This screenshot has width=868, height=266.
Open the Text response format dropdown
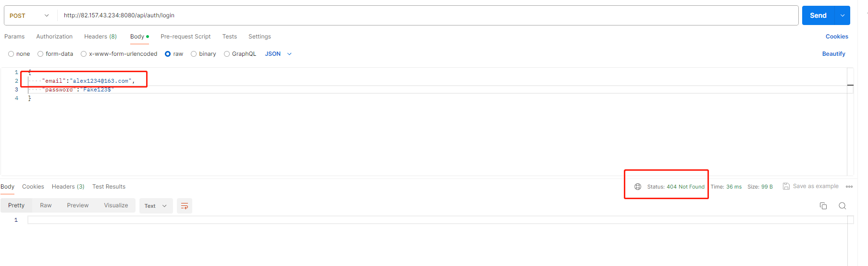tap(156, 206)
